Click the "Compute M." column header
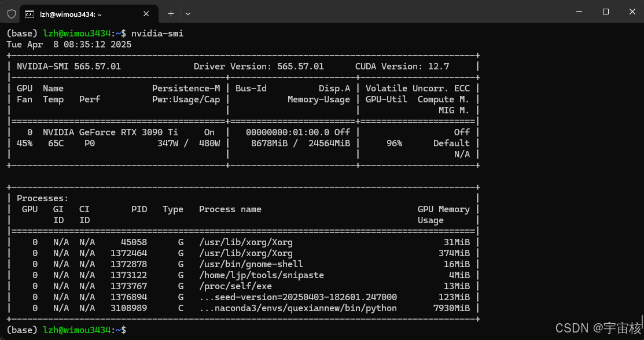 [444, 99]
